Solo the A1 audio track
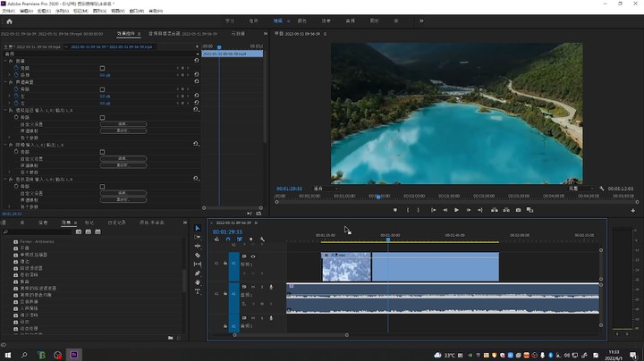The height and width of the screenshot is (361, 644). tap(262, 287)
